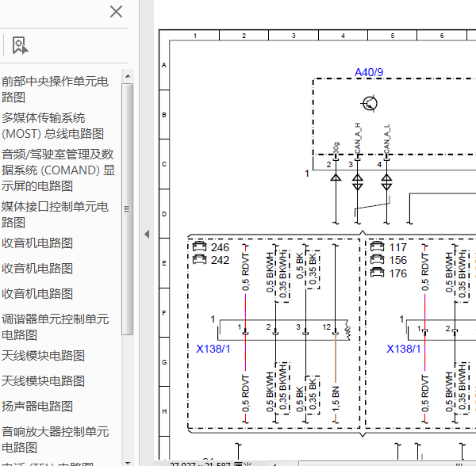Viewport: 476px width, 466px height.
Task: Open the second 天线模块电路图 bookmark
Action: point(43,380)
